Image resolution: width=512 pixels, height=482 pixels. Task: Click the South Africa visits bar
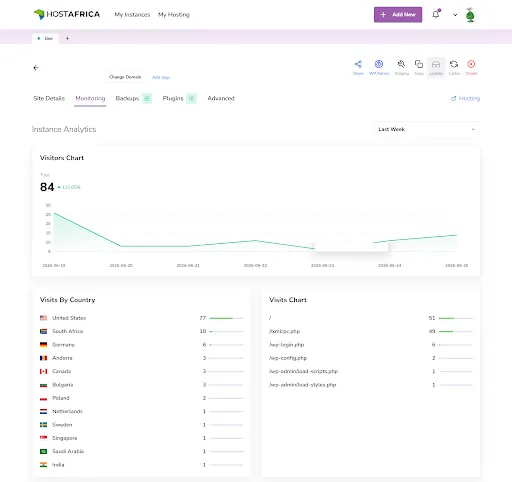pyautogui.click(x=226, y=331)
